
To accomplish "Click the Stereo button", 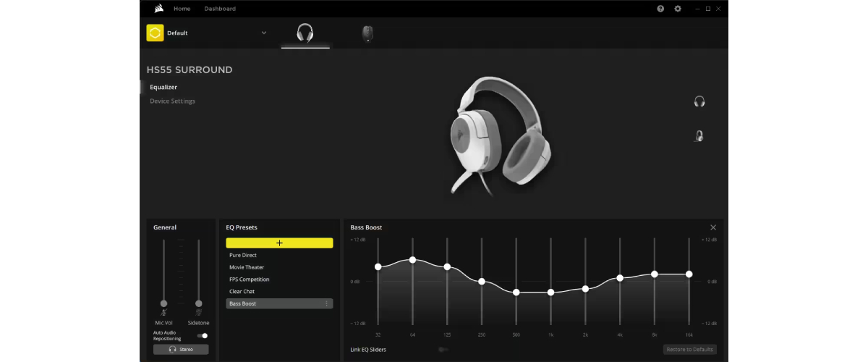I will (x=181, y=349).
